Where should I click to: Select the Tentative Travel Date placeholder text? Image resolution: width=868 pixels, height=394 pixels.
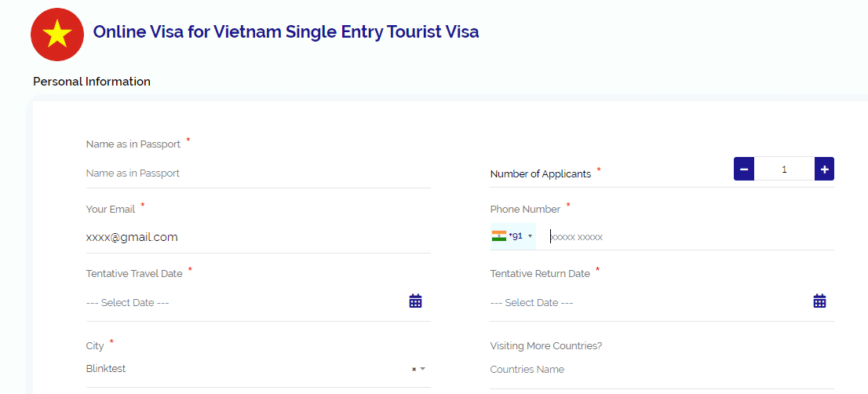128,303
